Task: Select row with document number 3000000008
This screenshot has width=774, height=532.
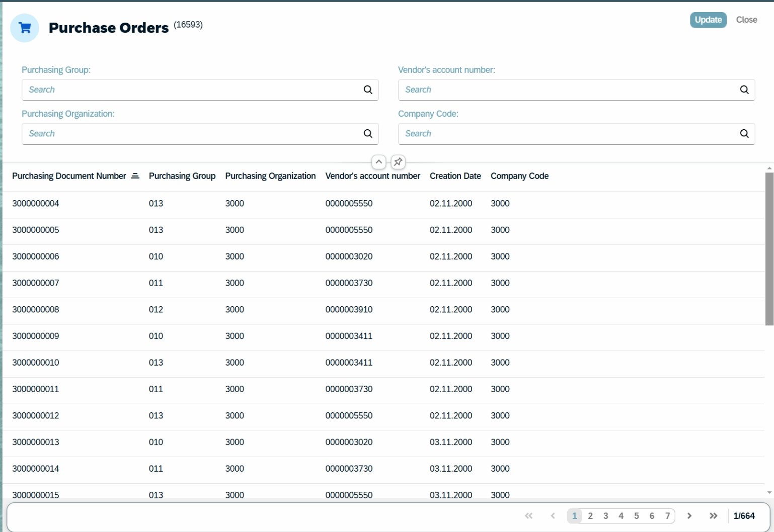Action: point(383,309)
